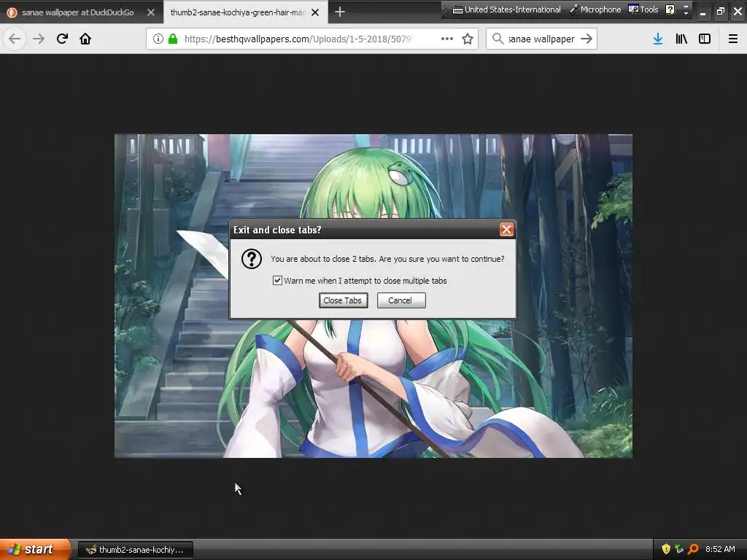Click the dialog question mark icon
Image resolution: width=747 pixels, height=560 pixels.
(x=252, y=259)
